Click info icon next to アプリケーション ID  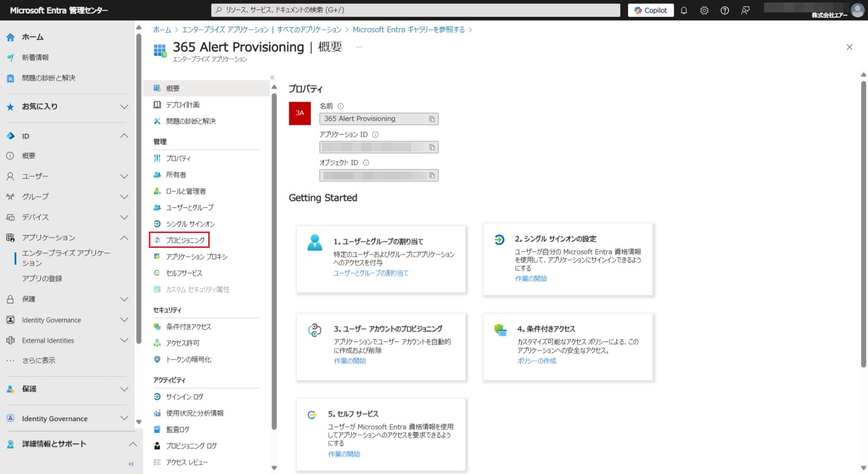375,135
